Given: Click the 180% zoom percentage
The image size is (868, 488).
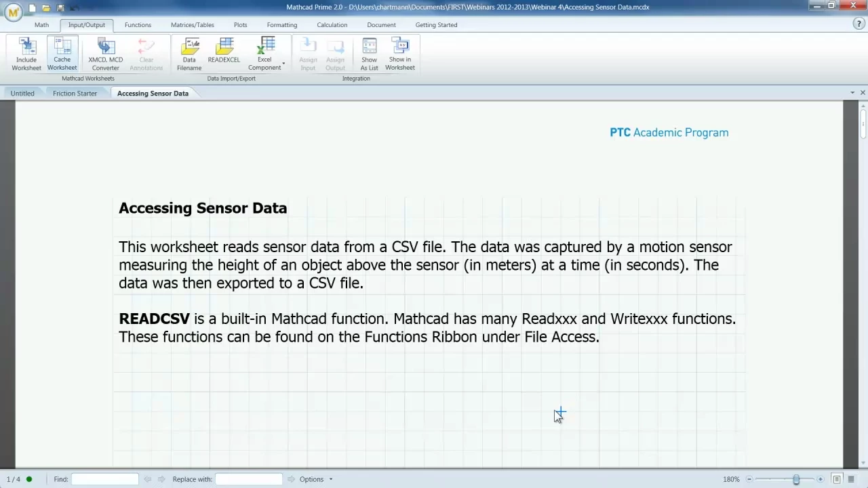Looking at the screenshot, I should [731, 479].
